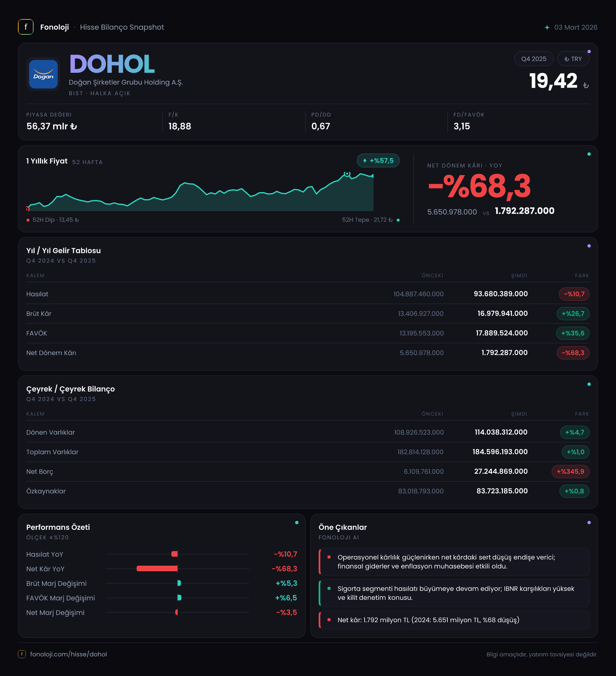616x676 pixels.
Task: Click the Piyasa Değeri 56,37 mlr value
Action: click(x=52, y=126)
